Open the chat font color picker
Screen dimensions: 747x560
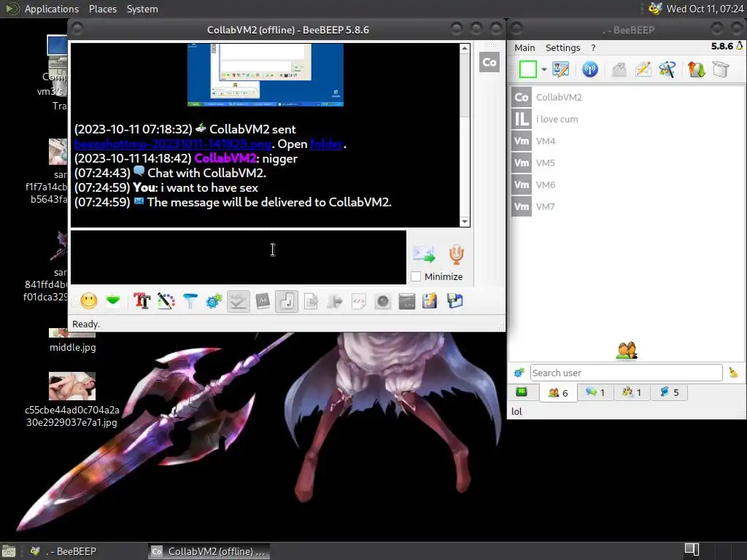tap(166, 301)
